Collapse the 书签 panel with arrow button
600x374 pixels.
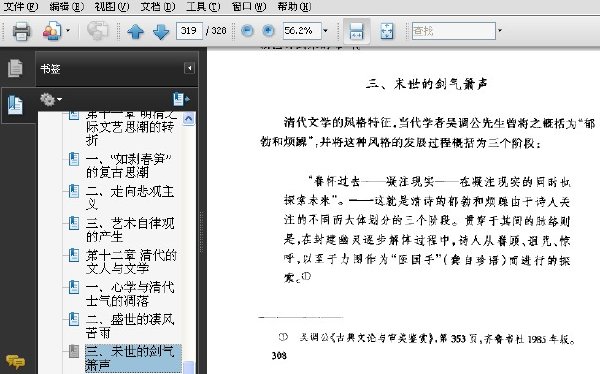coord(189,68)
